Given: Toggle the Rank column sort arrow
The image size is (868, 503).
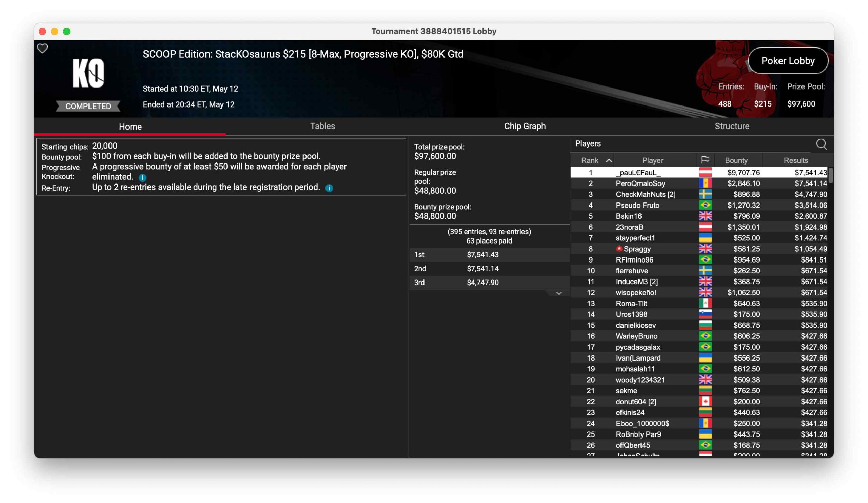Looking at the screenshot, I should [609, 160].
